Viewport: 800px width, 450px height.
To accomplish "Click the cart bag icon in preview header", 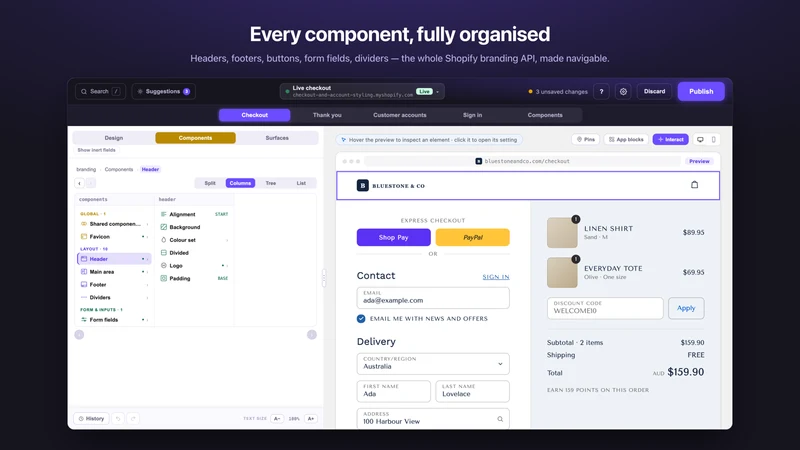I will [694, 185].
